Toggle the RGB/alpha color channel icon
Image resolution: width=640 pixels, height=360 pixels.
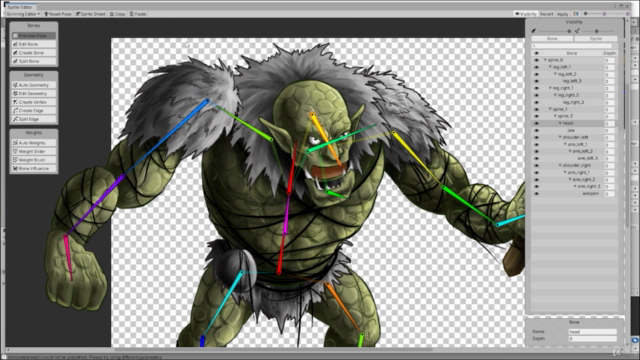coord(576,14)
